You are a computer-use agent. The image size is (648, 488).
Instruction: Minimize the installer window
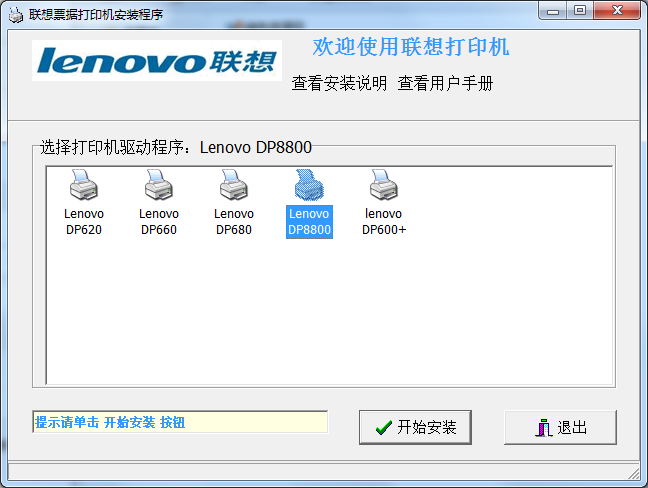(553, 11)
